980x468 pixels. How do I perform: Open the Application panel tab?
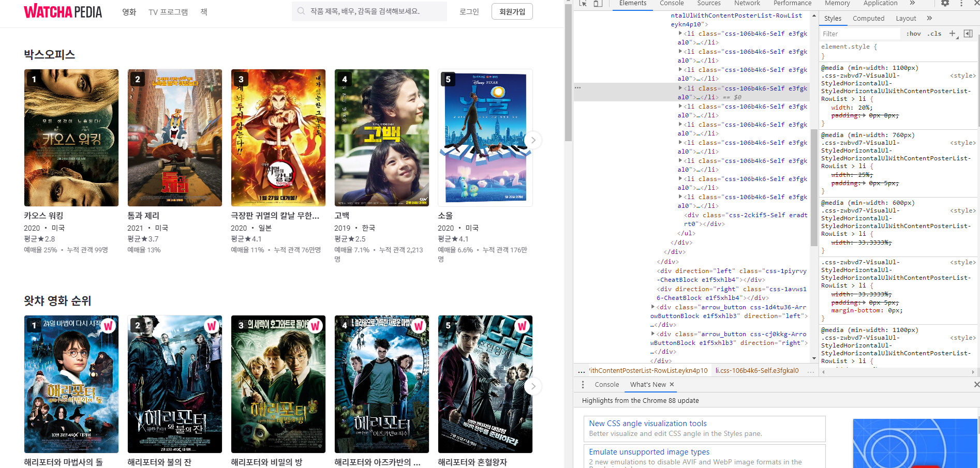(x=880, y=3)
